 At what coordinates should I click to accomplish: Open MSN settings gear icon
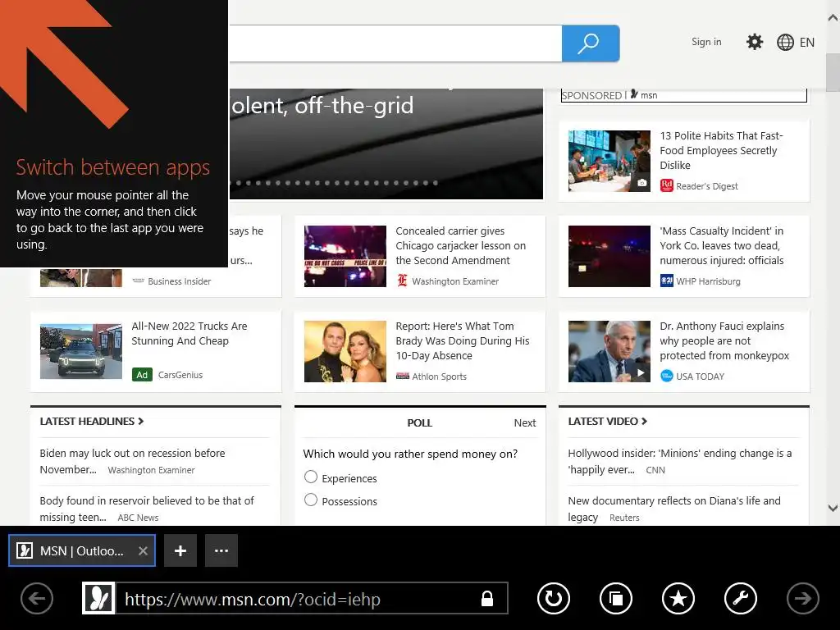(x=755, y=42)
